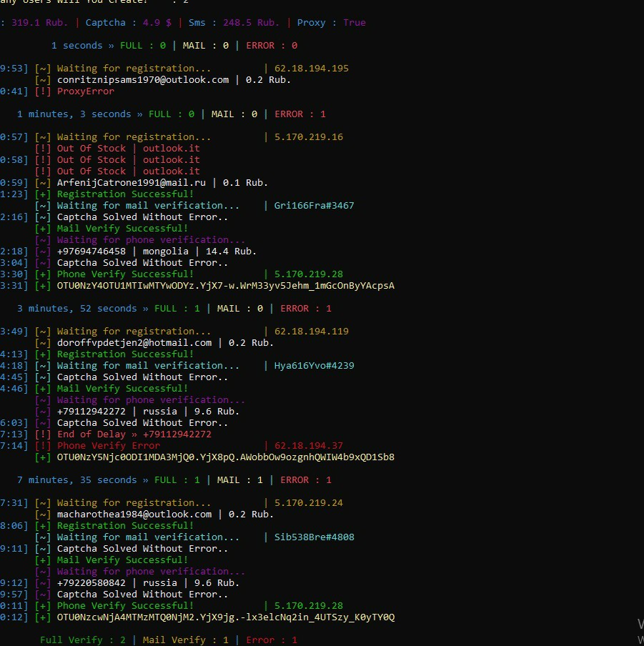
Task: Click the red "ProxyError" message
Action: tap(85, 91)
